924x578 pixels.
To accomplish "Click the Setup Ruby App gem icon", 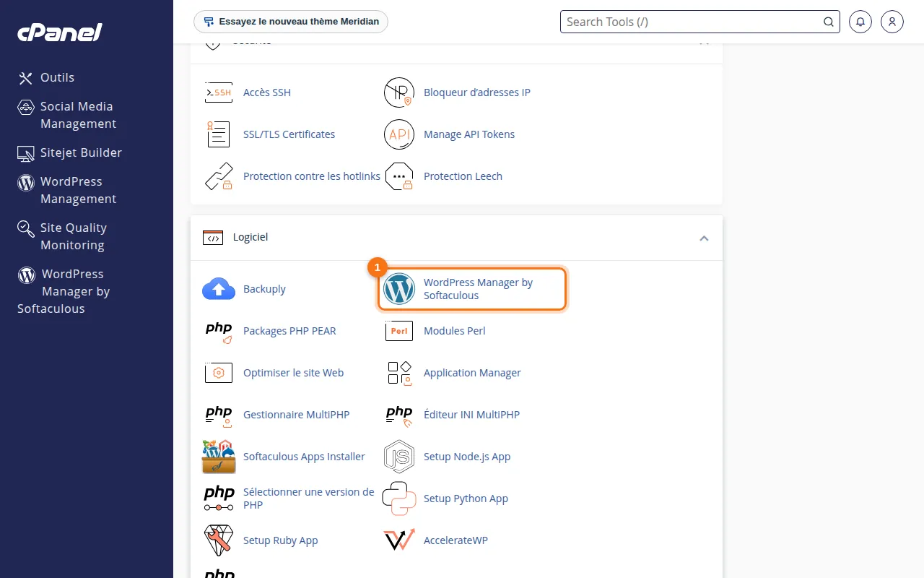I will tap(219, 540).
